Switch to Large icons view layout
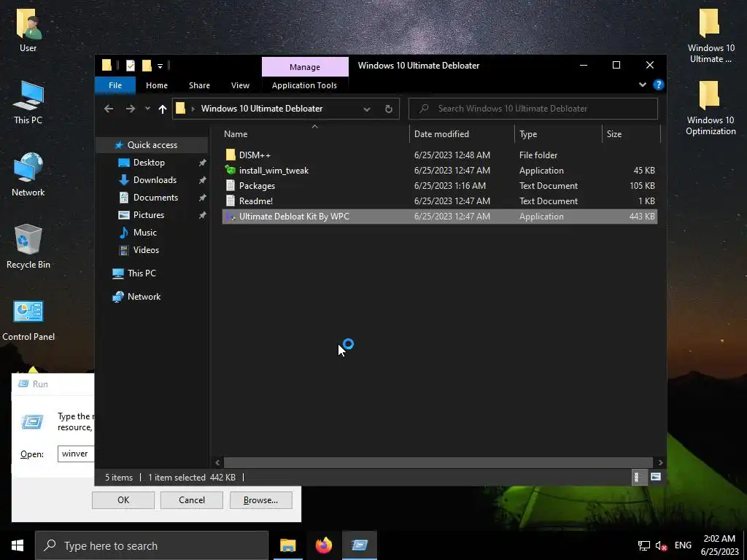This screenshot has width=747, height=560. pyautogui.click(x=656, y=477)
